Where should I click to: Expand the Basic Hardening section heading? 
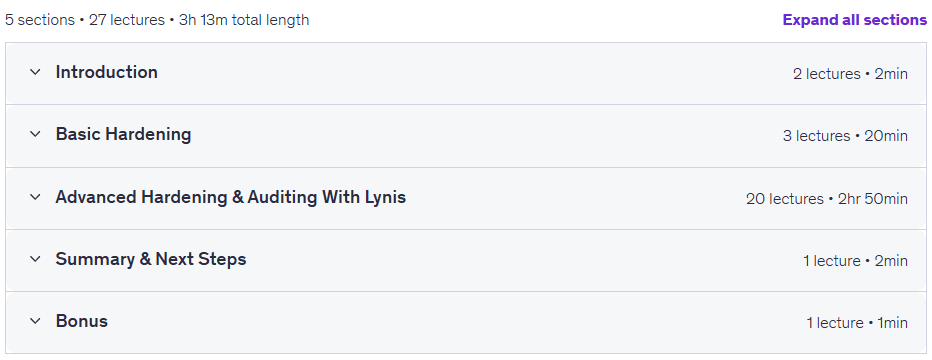[x=123, y=134]
